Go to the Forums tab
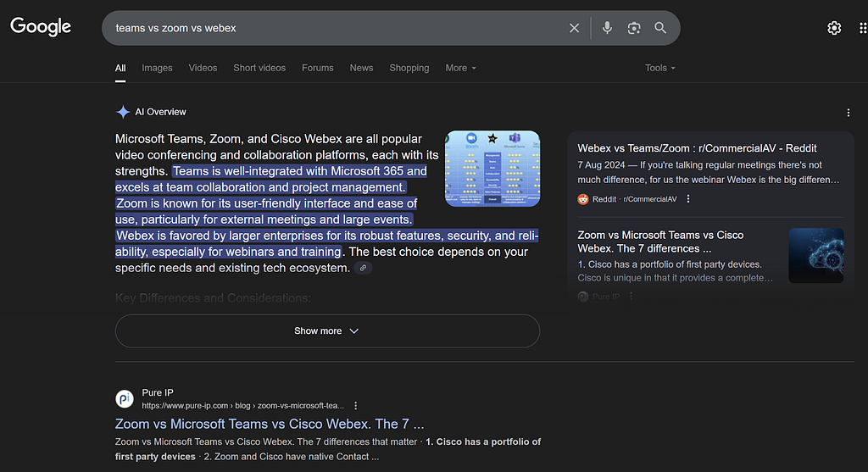The width and height of the screenshot is (868, 472). coord(318,68)
